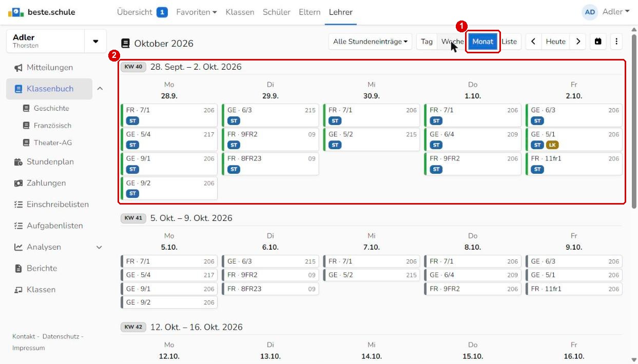Open the Datenschutz link
The image size is (638, 364).
pyautogui.click(x=61, y=336)
